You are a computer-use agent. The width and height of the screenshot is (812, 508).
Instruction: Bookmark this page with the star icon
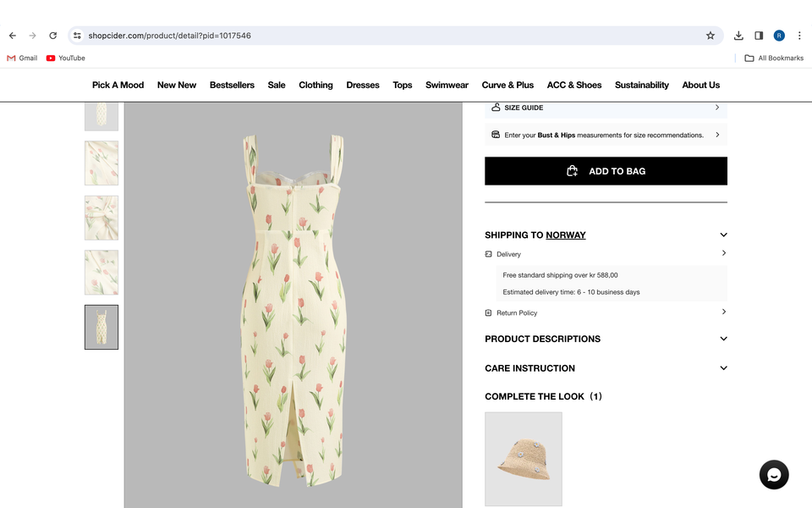click(x=710, y=36)
